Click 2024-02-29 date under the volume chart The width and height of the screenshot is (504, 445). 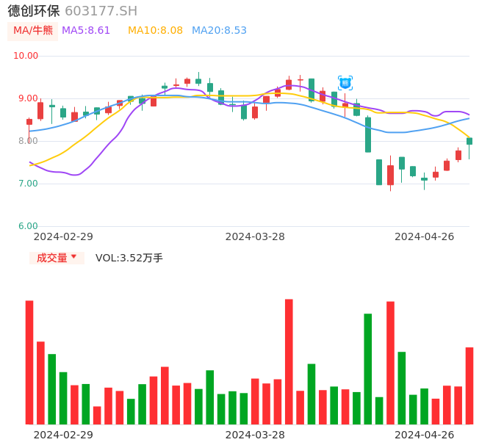(x=63, y=435)
